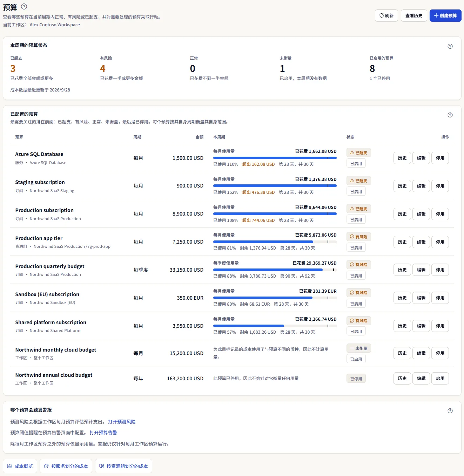This screenshot has height=476, width=464.
Task: Disable the Production subscription budget
Action: (440, 214)
